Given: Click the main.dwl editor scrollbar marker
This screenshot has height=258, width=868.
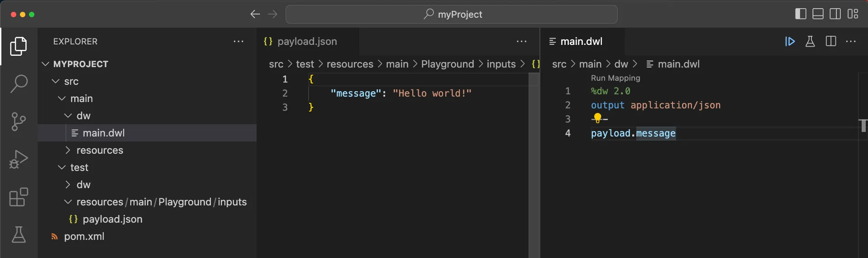Looking at the screenshot, I should coord(863,125).
